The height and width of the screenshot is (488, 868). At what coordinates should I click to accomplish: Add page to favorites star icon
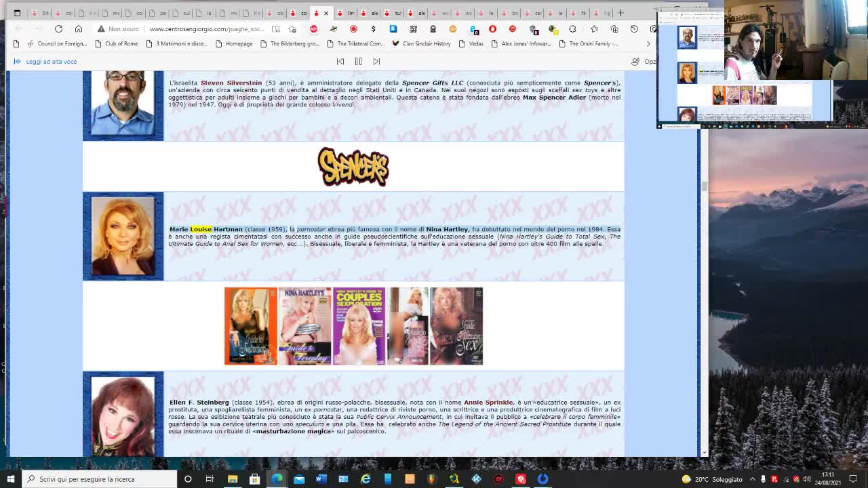[x=292, y=29]
